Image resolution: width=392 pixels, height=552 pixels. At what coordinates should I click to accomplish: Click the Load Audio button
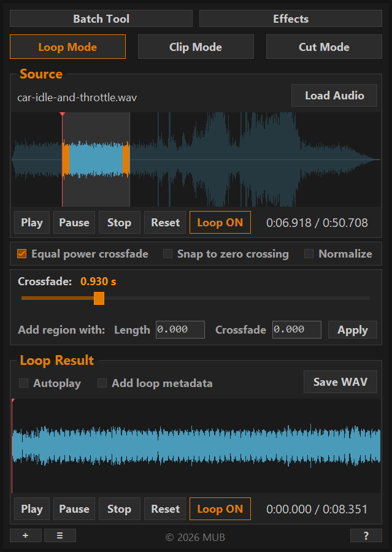(x=334, y=96)
